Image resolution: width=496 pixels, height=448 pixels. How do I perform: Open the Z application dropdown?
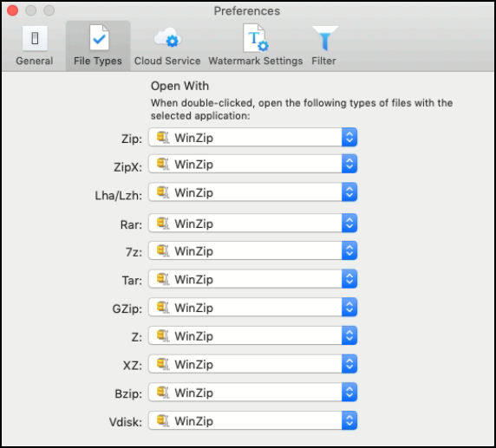point(252,335)
